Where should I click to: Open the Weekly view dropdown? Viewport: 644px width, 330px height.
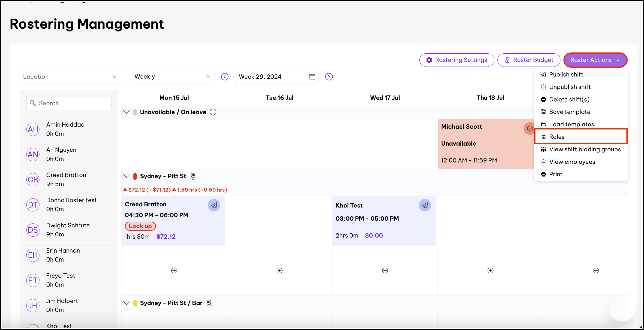pyautogui.click(x=172, y=77)
